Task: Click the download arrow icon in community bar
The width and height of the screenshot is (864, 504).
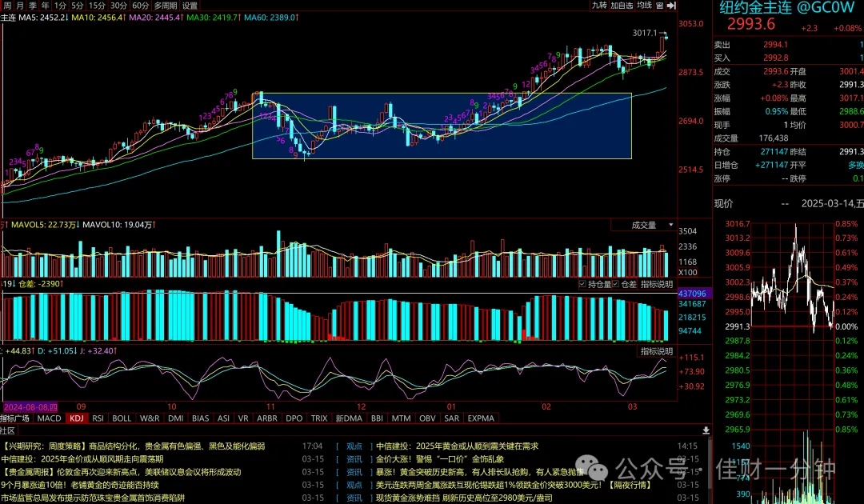Action: (706, 430)
